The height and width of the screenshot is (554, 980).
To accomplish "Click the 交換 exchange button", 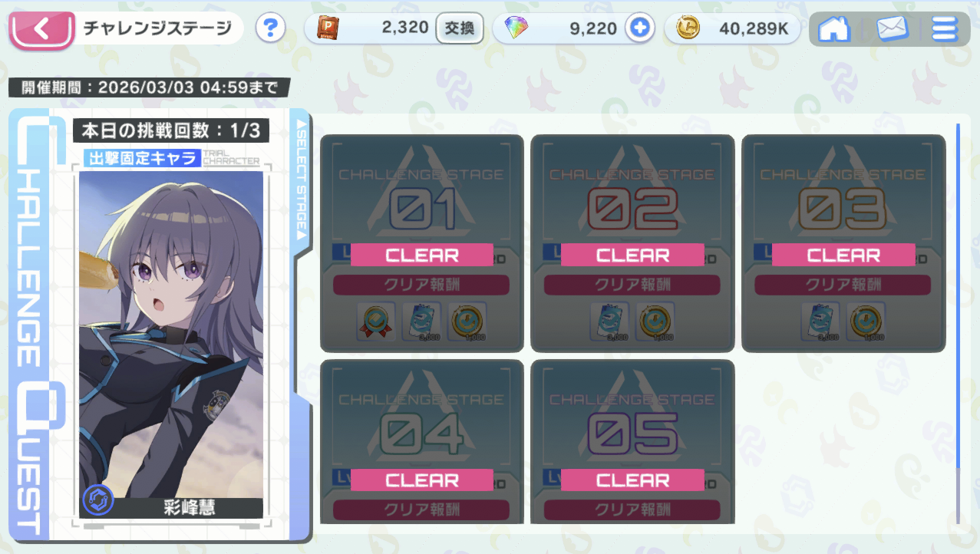I will click(459, 29).
